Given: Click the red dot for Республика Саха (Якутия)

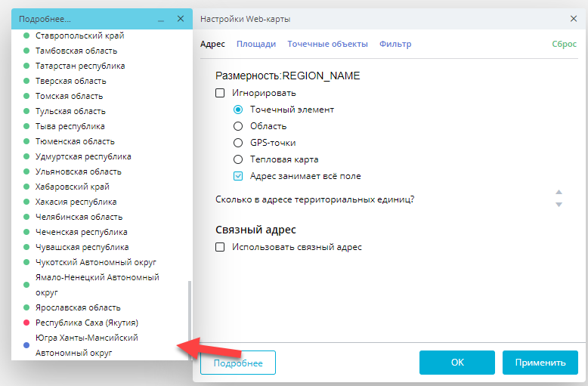Looking at the screenshot, I should click(x=26, y=323).
